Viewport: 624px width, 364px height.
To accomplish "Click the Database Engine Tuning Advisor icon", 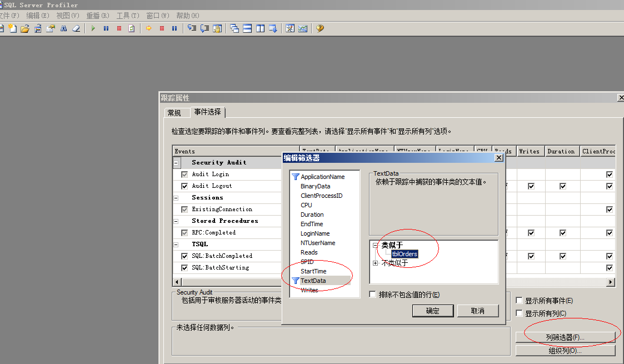I will coord(289,28).
